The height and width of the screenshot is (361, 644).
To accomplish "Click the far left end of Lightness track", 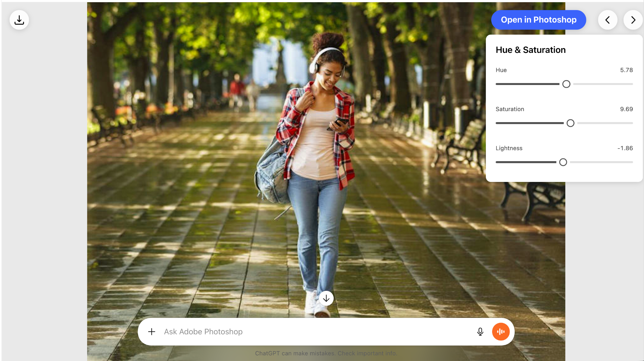I will point(497,162).
